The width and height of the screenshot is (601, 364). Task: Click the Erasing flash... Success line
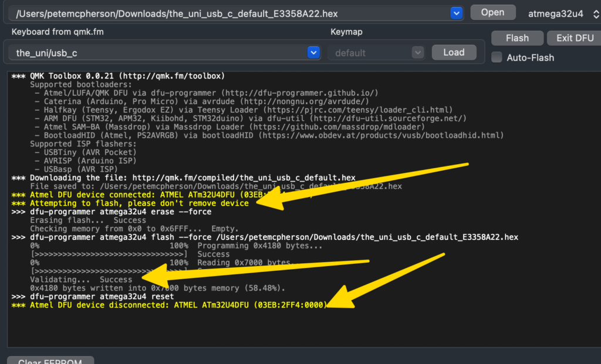pyautogui.click(x=88, y=220)
